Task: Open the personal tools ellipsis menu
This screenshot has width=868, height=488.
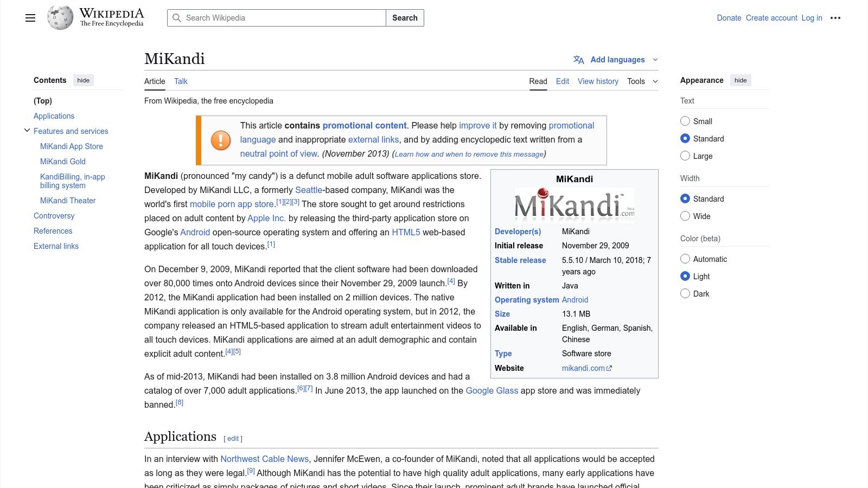Action: click(835, 18)
